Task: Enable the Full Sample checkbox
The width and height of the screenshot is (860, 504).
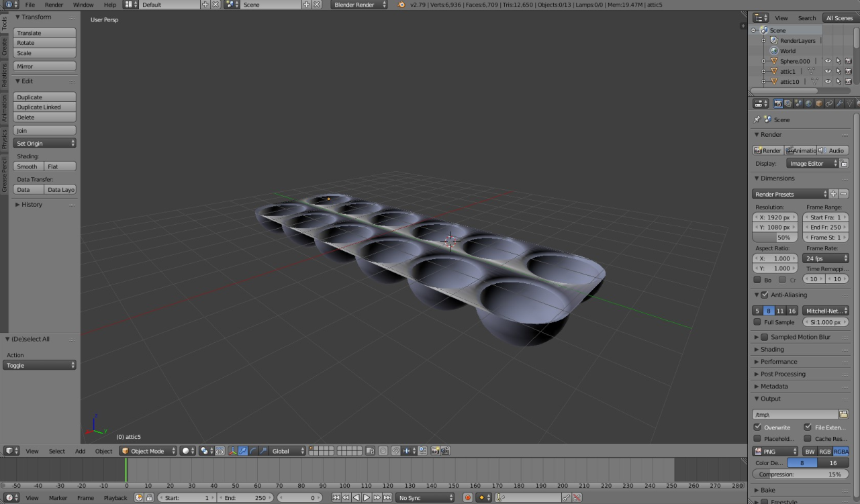Action: [x=757, y=322]
